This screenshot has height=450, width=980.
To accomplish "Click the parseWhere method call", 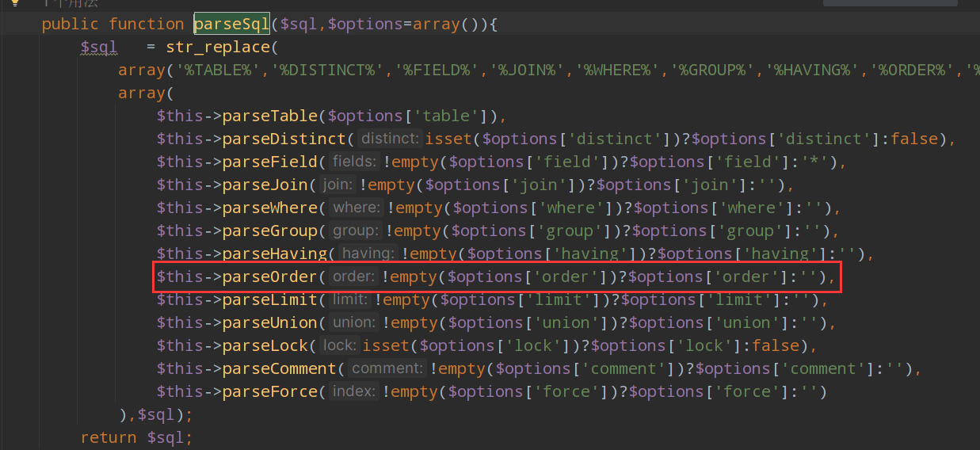I will (270, 208).
